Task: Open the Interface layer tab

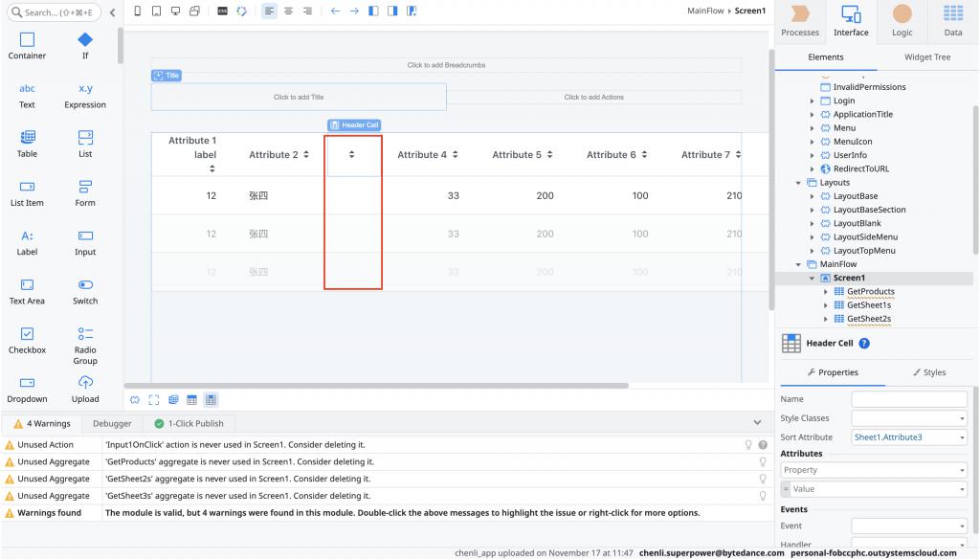Action: pyautogui.click(x=851, y=21)
